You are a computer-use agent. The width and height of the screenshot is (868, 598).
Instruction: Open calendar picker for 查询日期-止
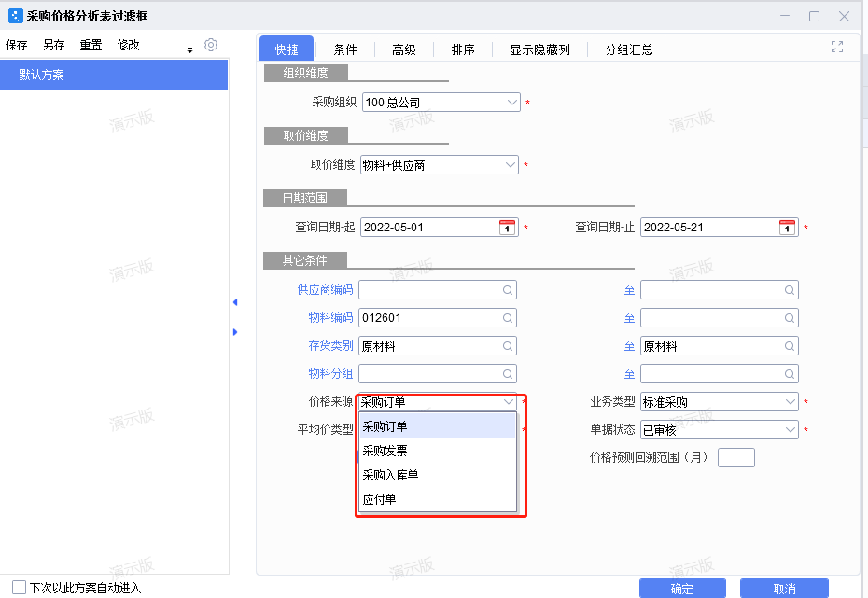[x=787, y=228]
